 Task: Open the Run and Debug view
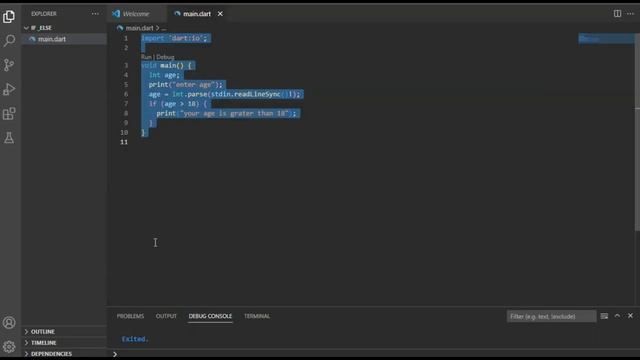(x=9, y=89)
